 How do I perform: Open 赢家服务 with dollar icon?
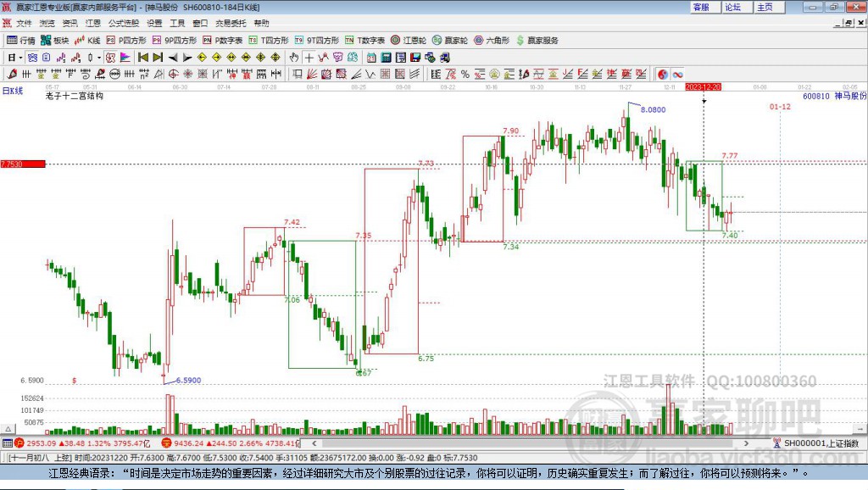537,41
